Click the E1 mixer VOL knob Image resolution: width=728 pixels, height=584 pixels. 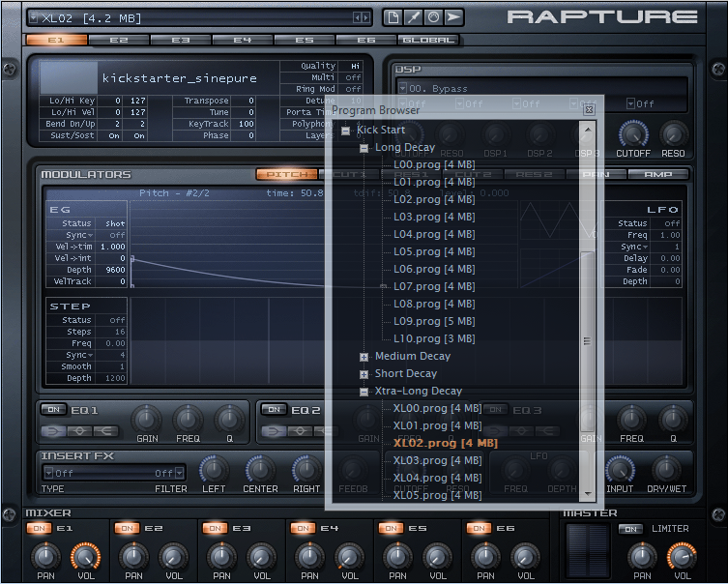pyautogui.click(x=85, y=556)
